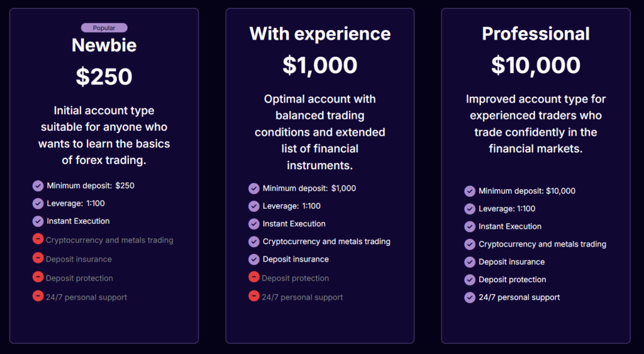Click the $250 price on Newbie card

pos(104,77)
